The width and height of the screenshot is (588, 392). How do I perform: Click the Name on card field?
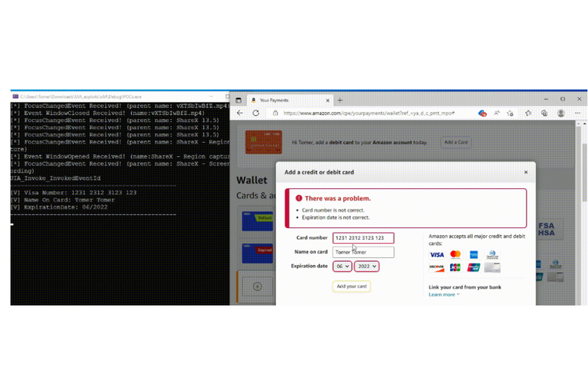pos(363,252)
